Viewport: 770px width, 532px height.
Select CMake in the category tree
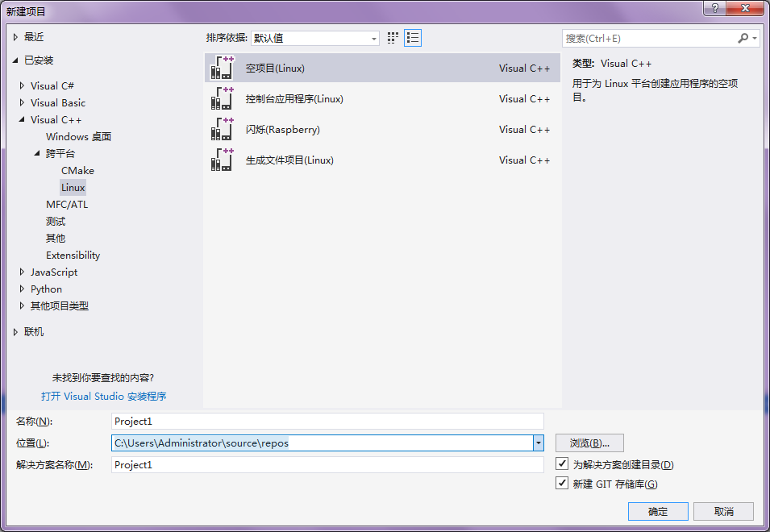pyautogui.click(x=77, y=171)
